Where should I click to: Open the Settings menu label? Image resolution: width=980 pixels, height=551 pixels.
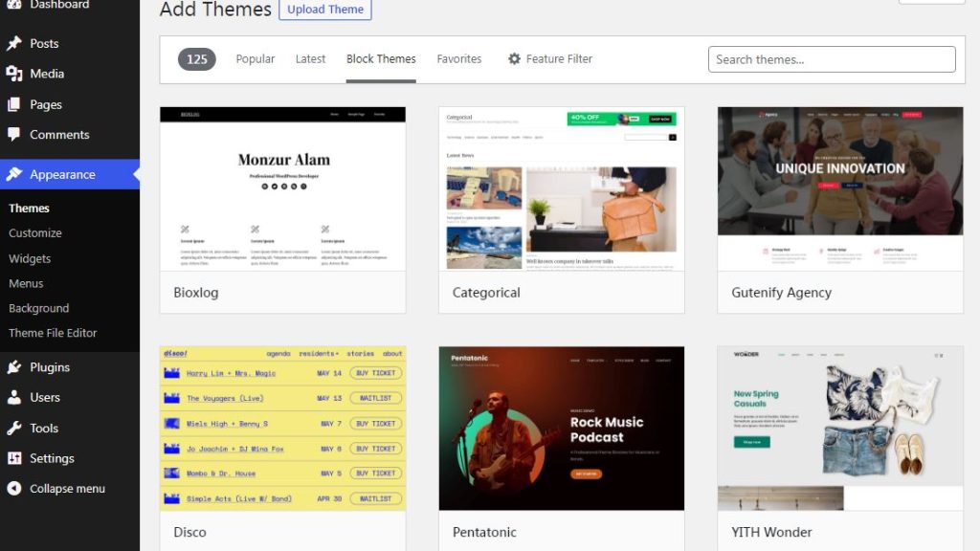tap(52, 458)
